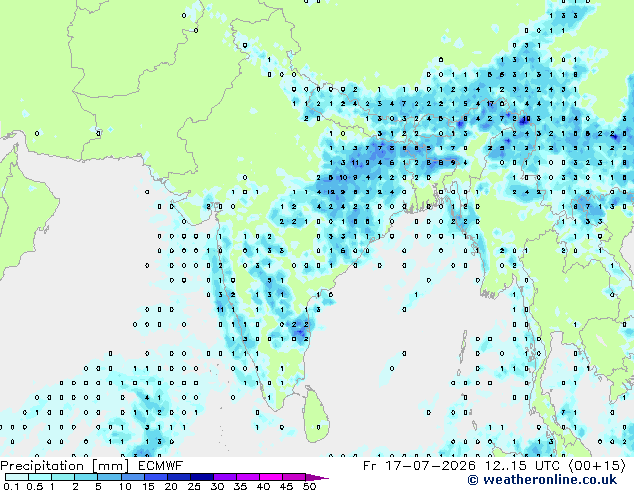The width and height of the screenshot is (634, 490).
Task: Click the '50' legend scale label
Action: pyautogui.click(x=309, y=486)
